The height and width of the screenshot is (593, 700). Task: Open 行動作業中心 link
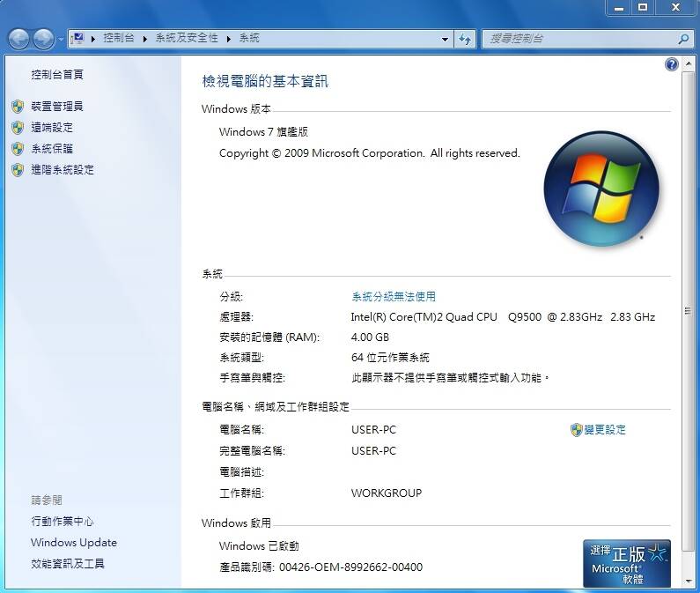tap(63, 522)
